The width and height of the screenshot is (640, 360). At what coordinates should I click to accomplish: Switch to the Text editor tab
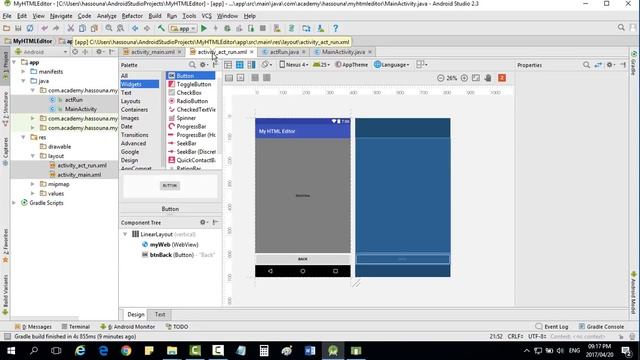pyautogui.click(x=160, y=314)
